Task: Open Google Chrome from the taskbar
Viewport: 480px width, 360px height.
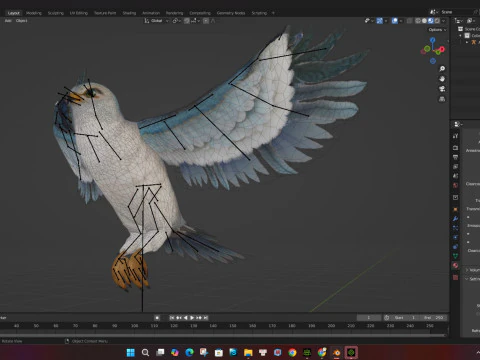Action: [x=292, y=352]
